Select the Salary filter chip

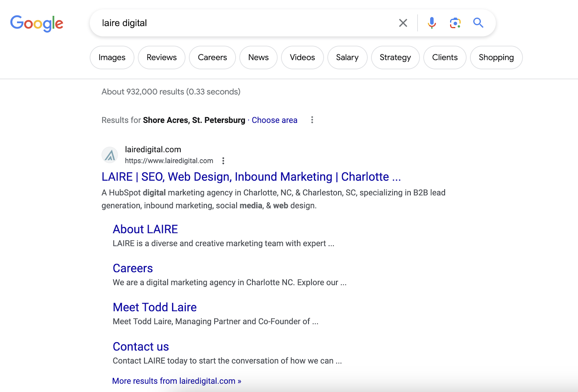[x=347, y=57]
